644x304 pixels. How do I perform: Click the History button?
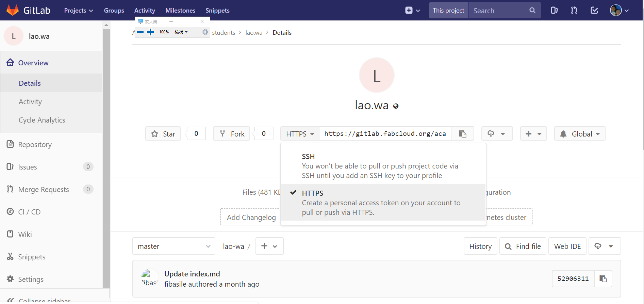tap(480, 246)
